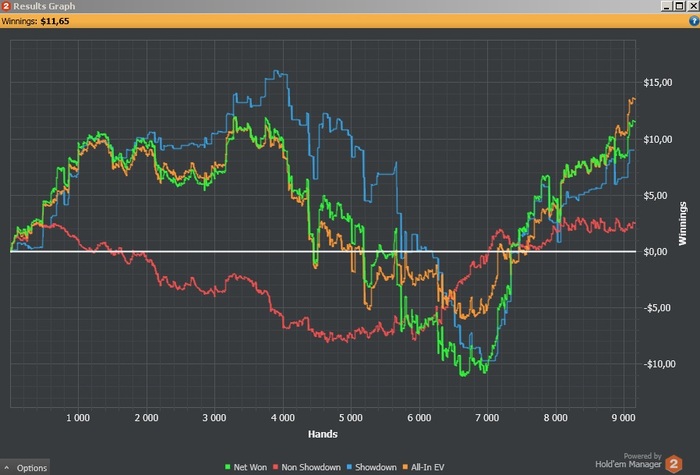
Task: Maximize the Results Graph window
Action: click(679, 6)
